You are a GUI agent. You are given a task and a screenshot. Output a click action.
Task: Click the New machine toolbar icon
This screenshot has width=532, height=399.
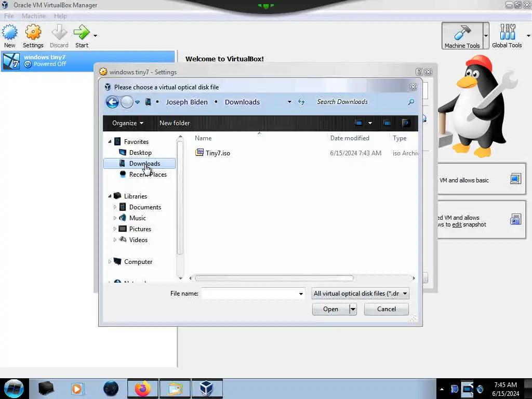click(9, 36)
